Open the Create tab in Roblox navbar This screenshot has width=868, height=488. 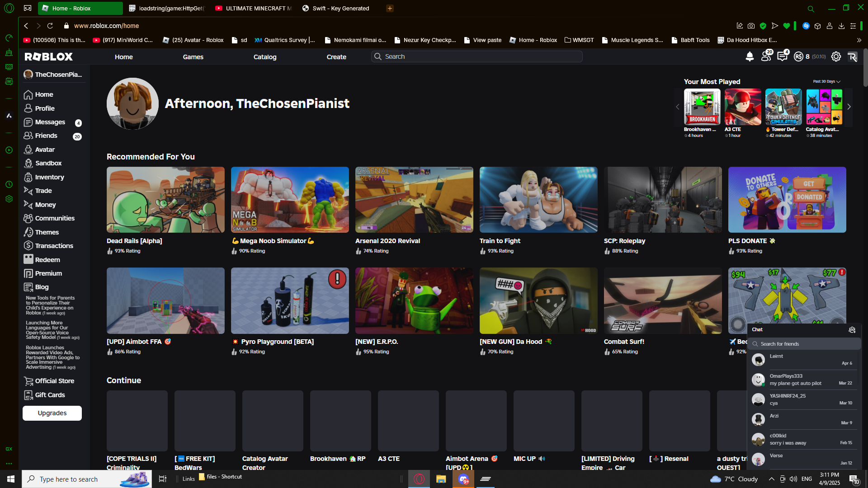tap(336, 57)
